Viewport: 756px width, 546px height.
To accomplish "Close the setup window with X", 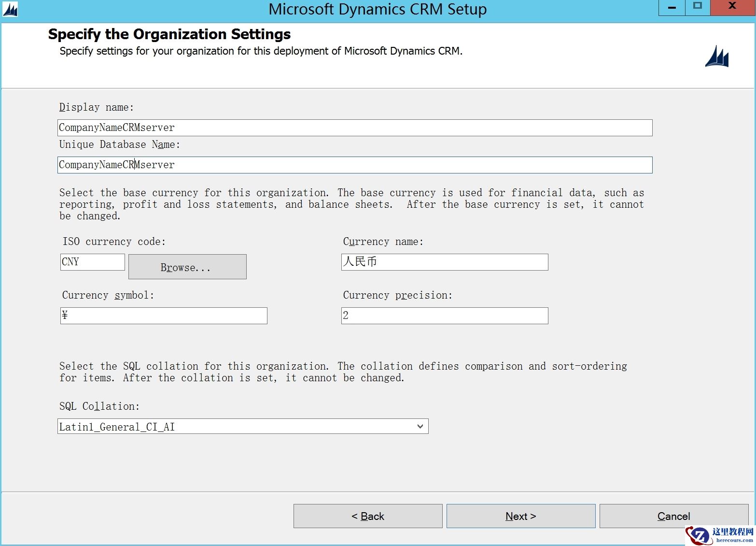I will (732, 7).
